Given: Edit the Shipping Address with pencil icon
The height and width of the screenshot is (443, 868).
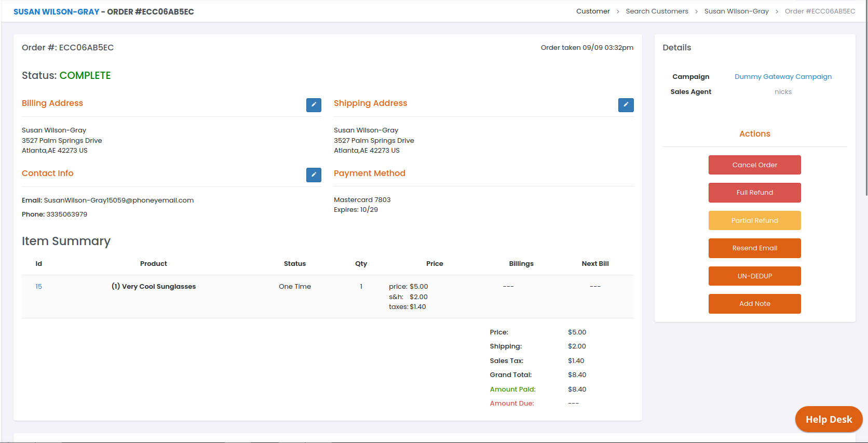Looking at the screenshot, I should coord(626,105).
